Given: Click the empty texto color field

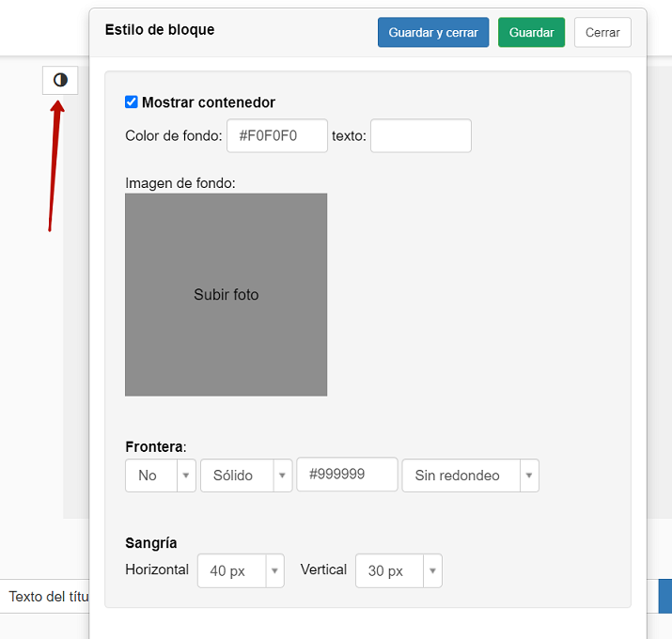Looking at the screenshot, I should pyautogui.click(x=420, y=135).
